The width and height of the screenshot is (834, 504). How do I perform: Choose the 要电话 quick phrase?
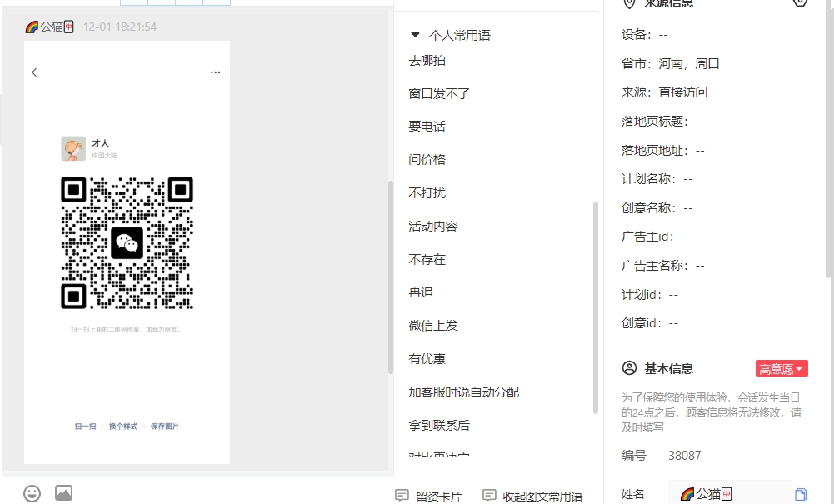click(x=427, y=127)
